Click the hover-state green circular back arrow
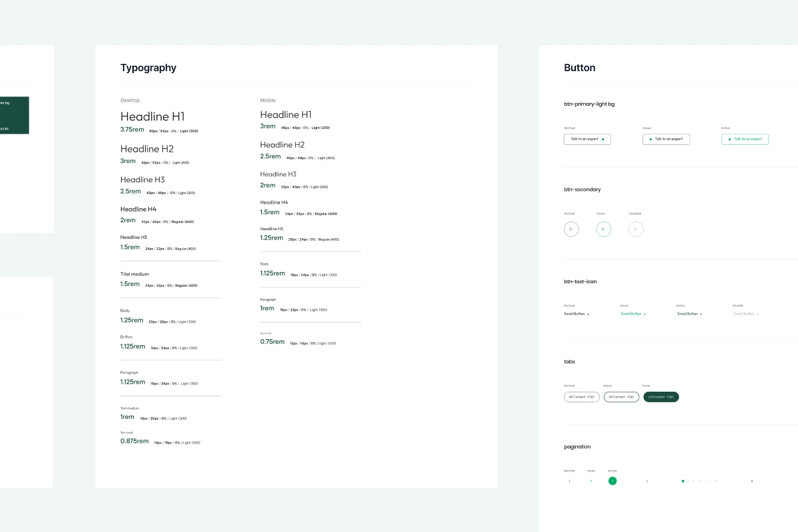The height and width of the screenshot is (532, 798). click(x=603, y=229)
